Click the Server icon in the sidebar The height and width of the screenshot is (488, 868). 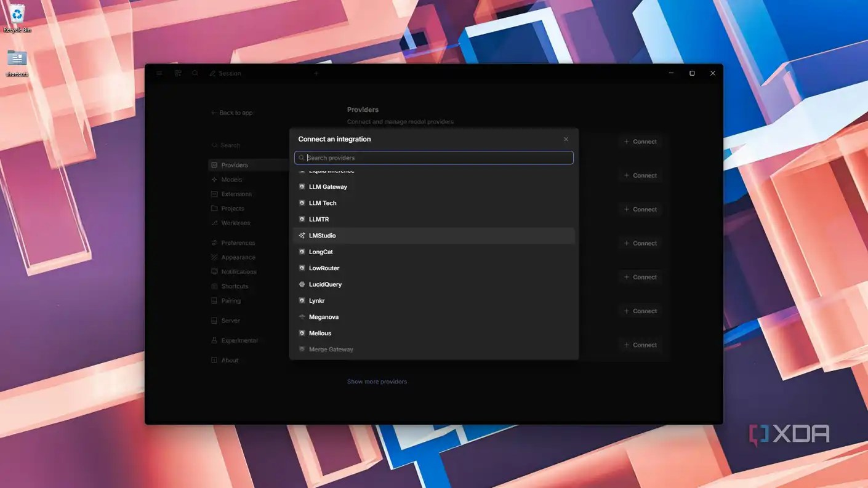[x=214, y=321]
